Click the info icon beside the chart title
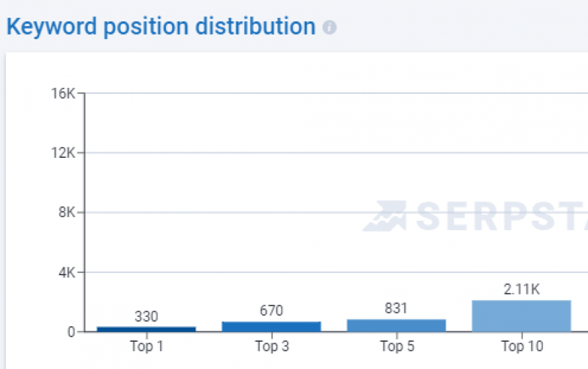Viewport: 588px width, 369px height. [329, 28]
